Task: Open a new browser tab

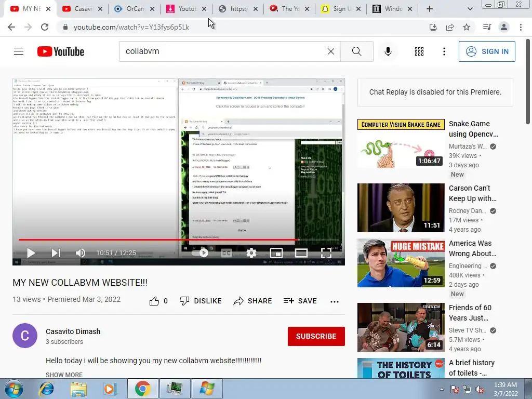Action: point(430,9)
